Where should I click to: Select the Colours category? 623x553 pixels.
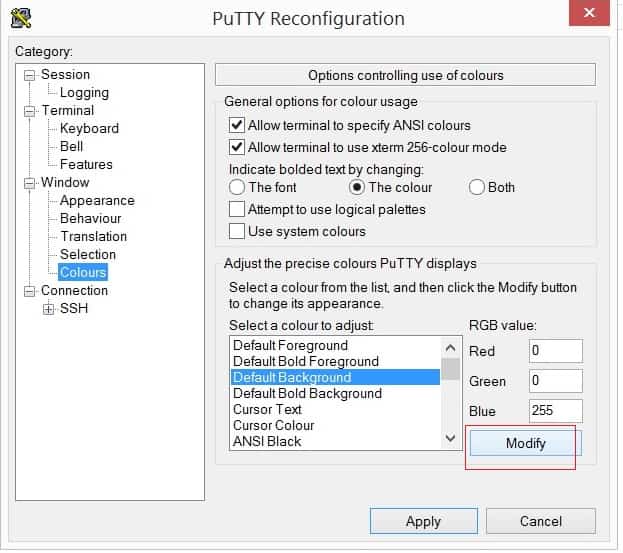point(83,273)
